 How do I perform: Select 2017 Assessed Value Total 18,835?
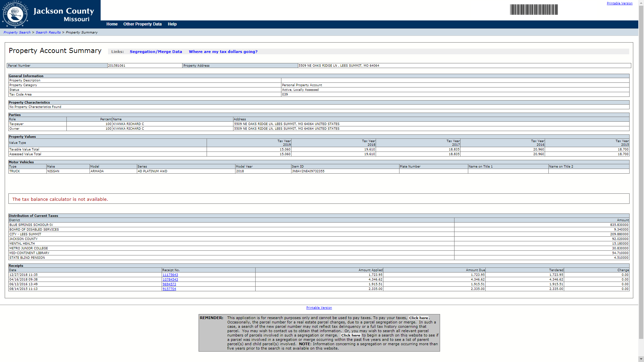click(454, 154)
